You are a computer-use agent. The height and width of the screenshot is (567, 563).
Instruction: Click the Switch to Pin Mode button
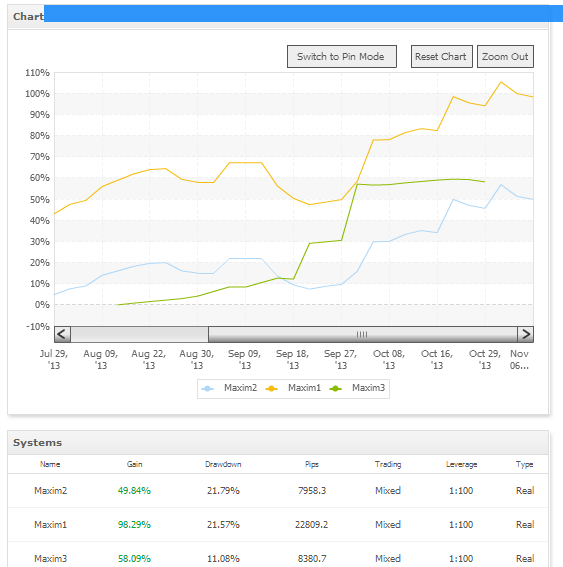(342, 56)
